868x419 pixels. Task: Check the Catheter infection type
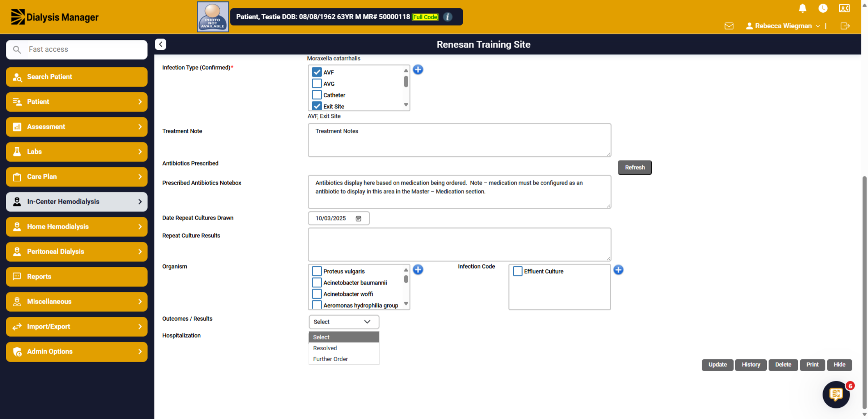[317, 95]
